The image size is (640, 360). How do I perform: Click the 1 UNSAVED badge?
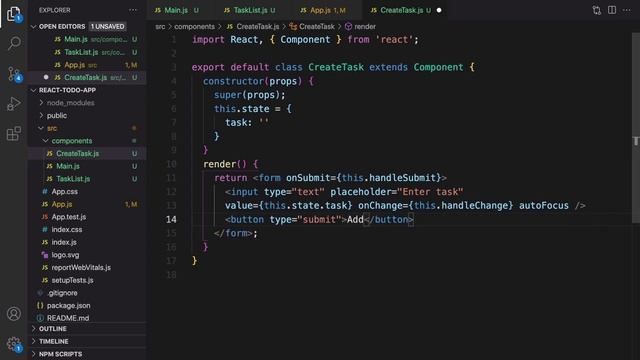point(107,27)
